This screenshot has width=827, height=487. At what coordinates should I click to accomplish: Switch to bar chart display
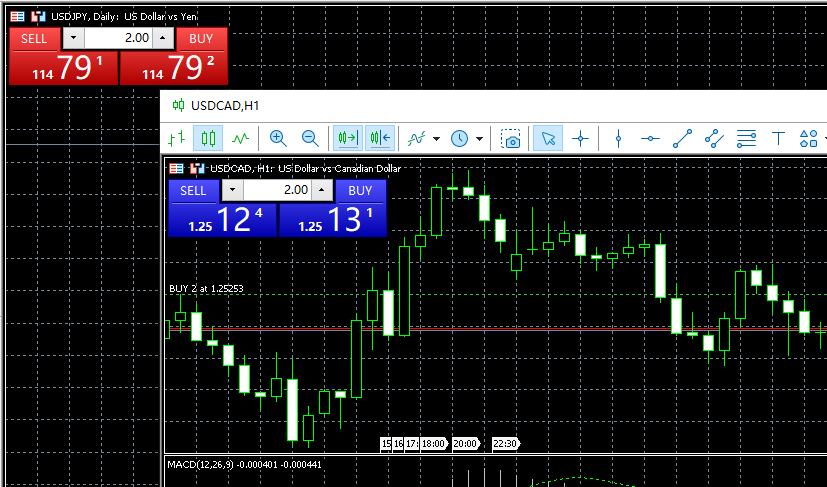point(177,139)
